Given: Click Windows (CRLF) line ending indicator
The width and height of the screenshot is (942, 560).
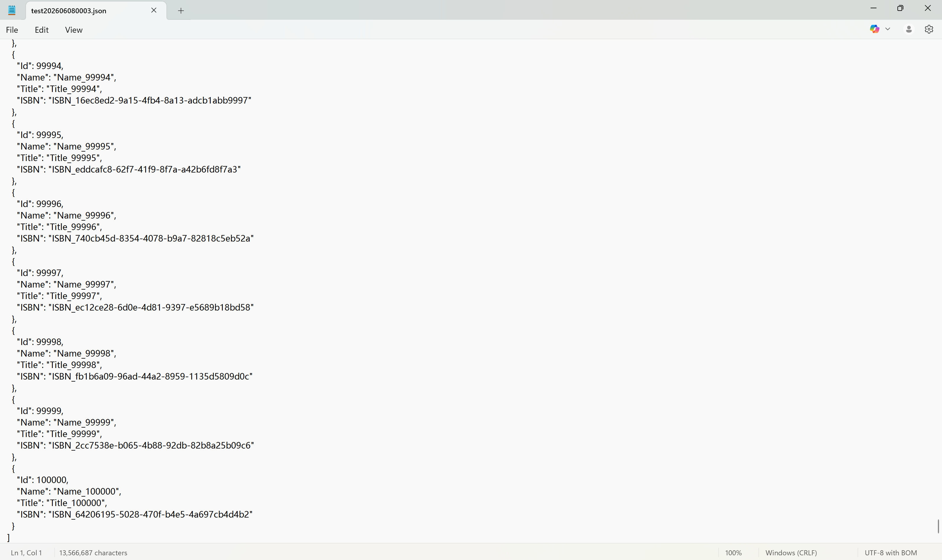Looking at the screenshot, I should click(791, 552).
